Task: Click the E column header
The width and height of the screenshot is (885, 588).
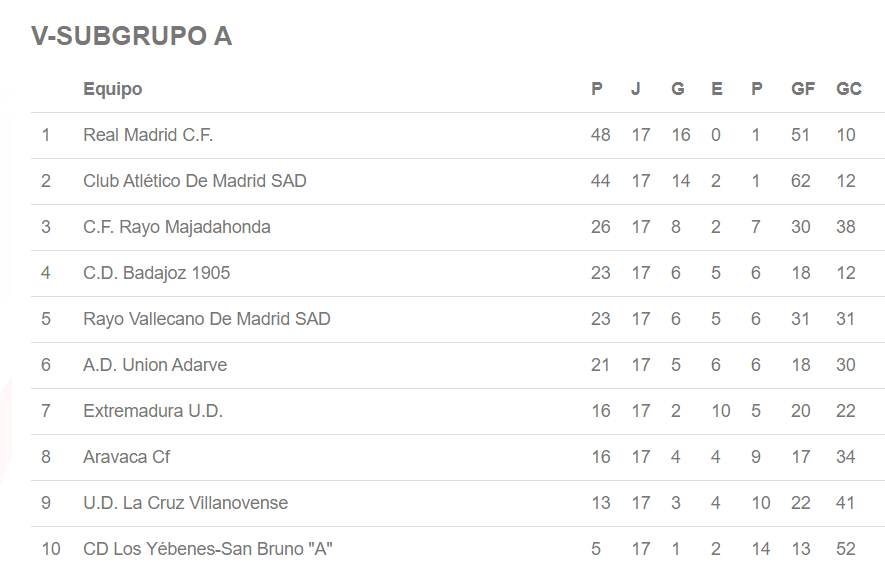Action: 717,89
